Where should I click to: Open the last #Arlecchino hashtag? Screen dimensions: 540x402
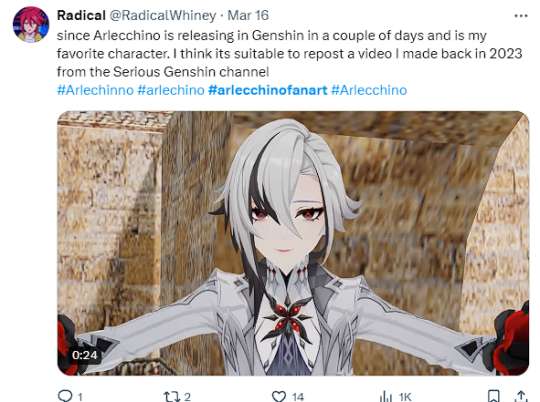click(369, 90)
